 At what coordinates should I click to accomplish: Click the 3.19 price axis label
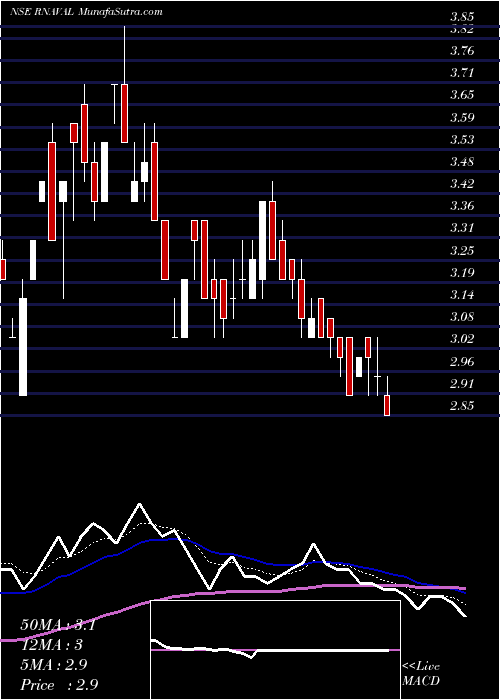tap(462, 273)
